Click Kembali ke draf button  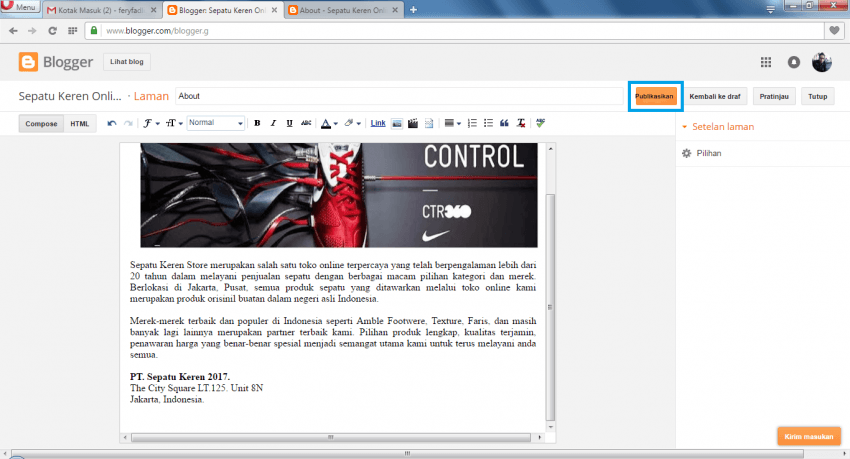coord(714,96)
